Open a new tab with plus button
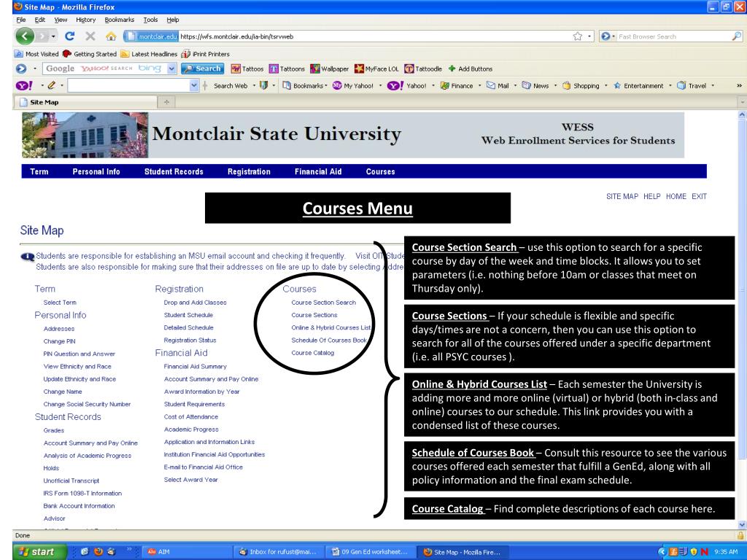 [x=167, y=102]
